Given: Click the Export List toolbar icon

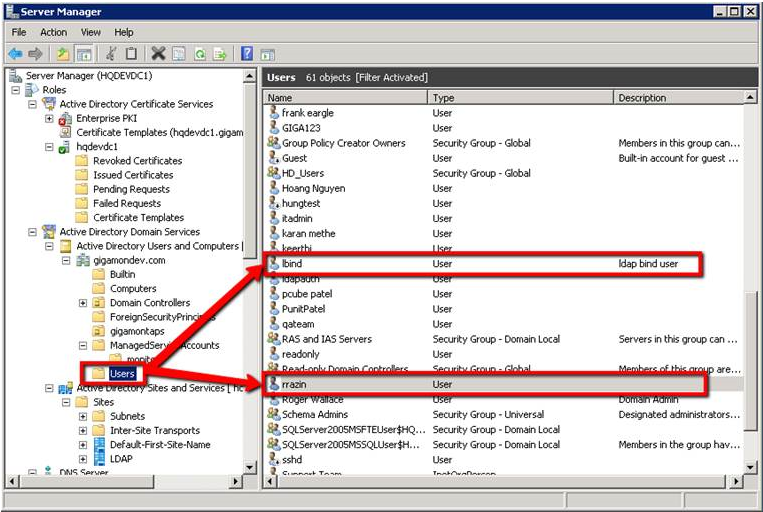Looking at the screenshot, I should point(220,53).
